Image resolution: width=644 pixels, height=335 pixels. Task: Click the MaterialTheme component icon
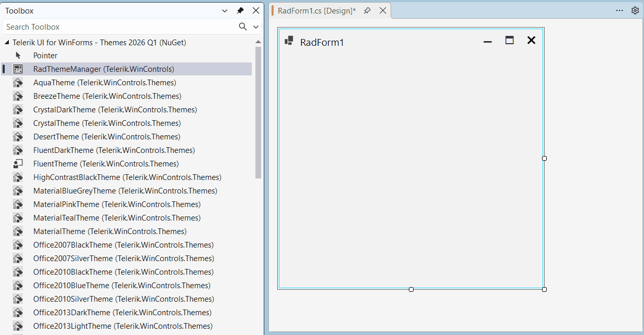pos(18,231)
